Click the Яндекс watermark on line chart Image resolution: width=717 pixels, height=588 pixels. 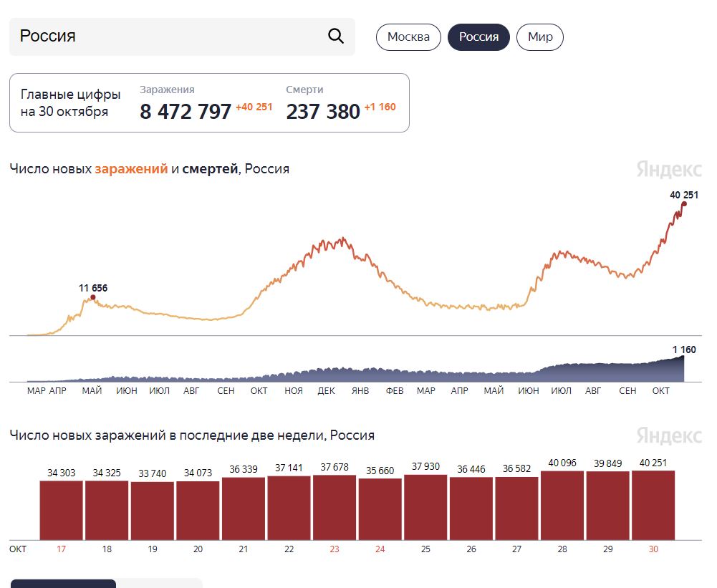coord(669,169)
